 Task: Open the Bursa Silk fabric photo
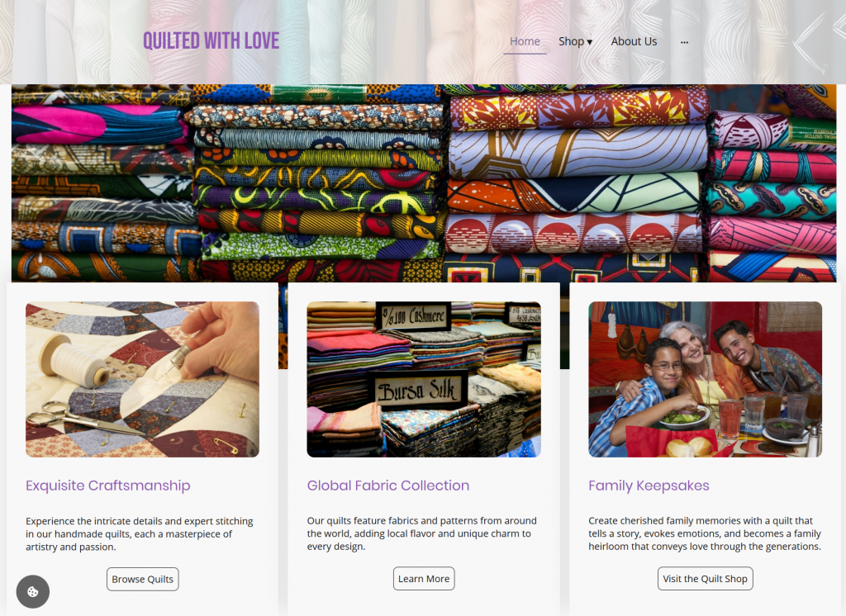click(x=424, y=379)
